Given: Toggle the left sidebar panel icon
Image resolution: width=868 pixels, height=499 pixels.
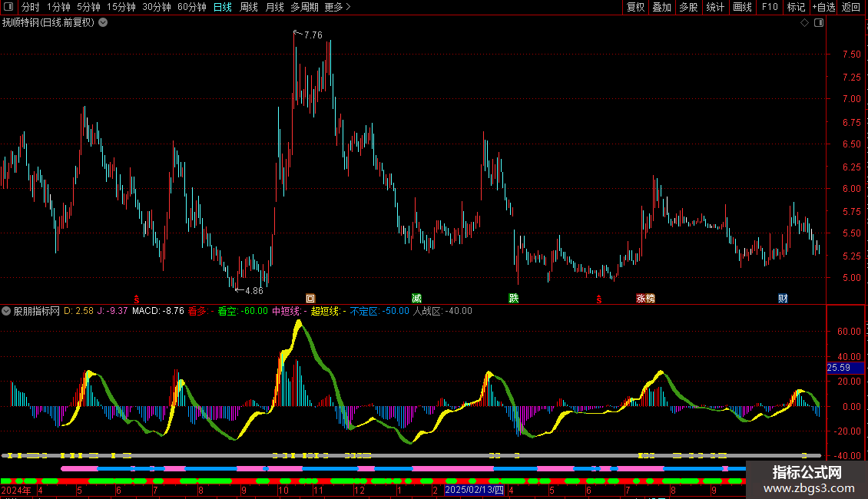Looking at the screenshot, I should click(x=8, y=7).
